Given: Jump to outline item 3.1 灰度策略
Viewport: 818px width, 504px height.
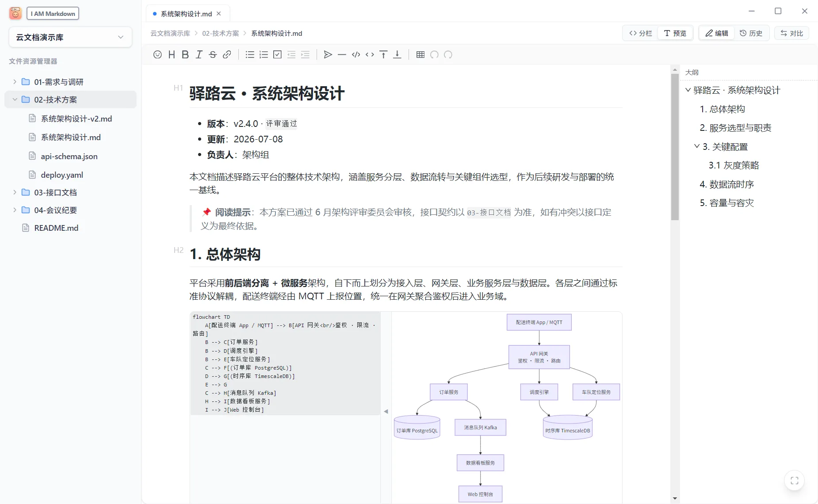Looking at the screenshot, I should 734,165.
